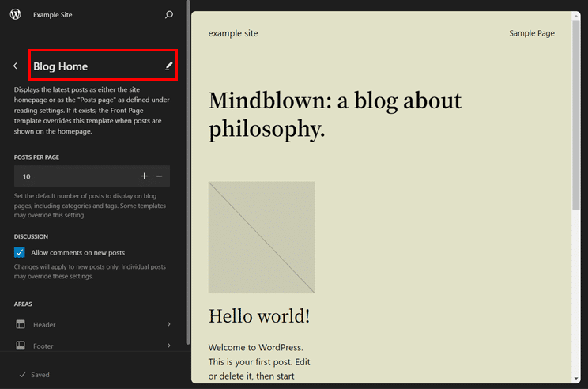Increase posts per page with plus button
Viewport: 588px width, 389px height.
[x=145, y=176]
